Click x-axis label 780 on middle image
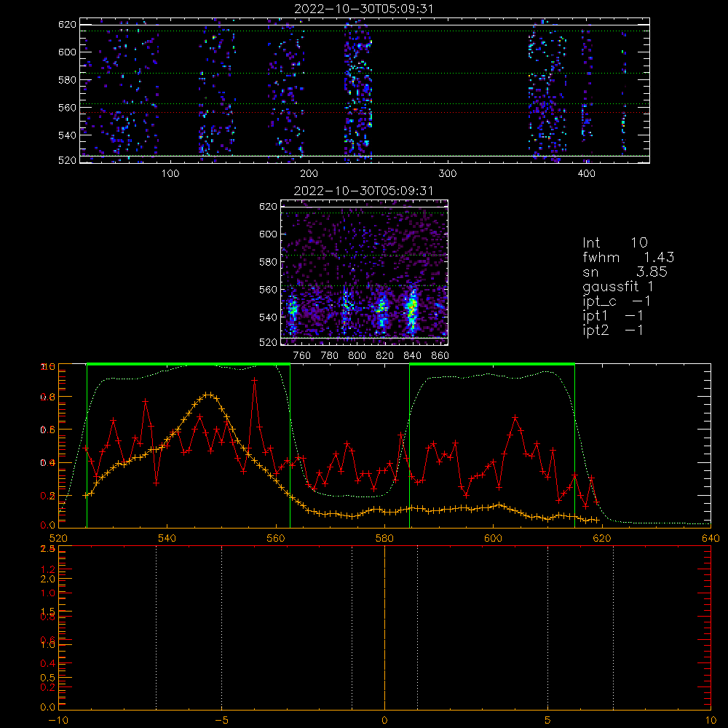 coord(330,356)
